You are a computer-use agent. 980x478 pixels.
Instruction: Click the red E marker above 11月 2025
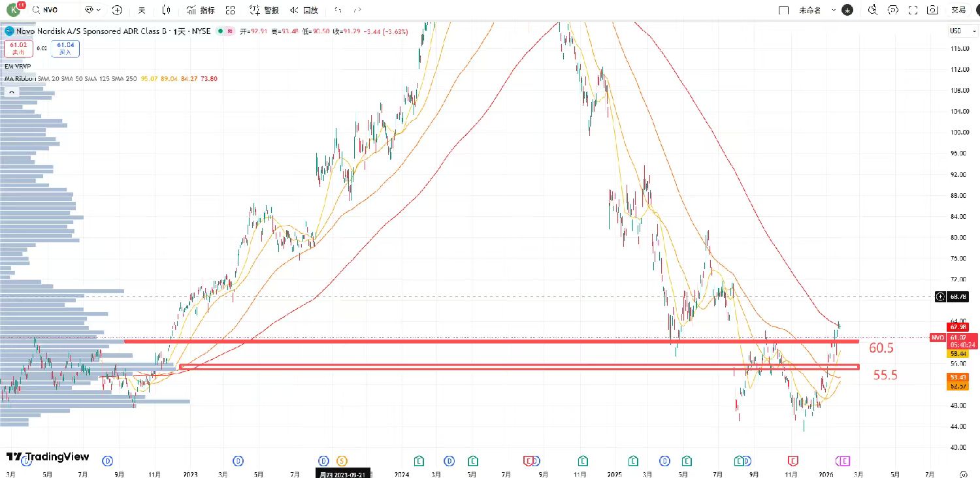pos(792,461)
